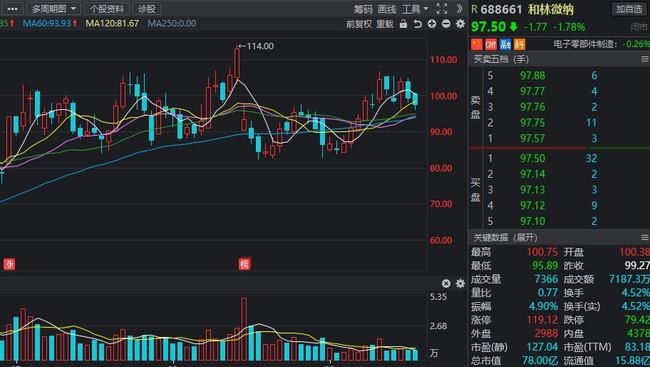
Task: Open 买卖五档 panel menu icon
Action: [645, 59]
